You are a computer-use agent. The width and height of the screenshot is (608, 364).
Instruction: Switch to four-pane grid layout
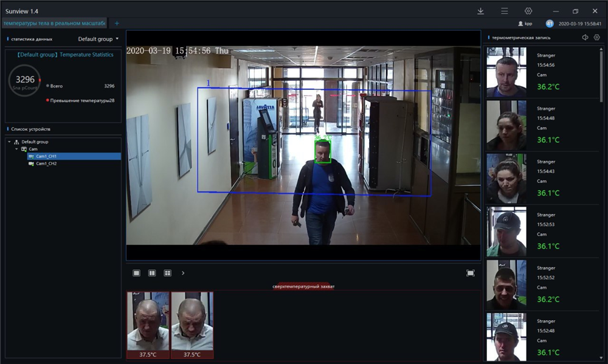168,273
